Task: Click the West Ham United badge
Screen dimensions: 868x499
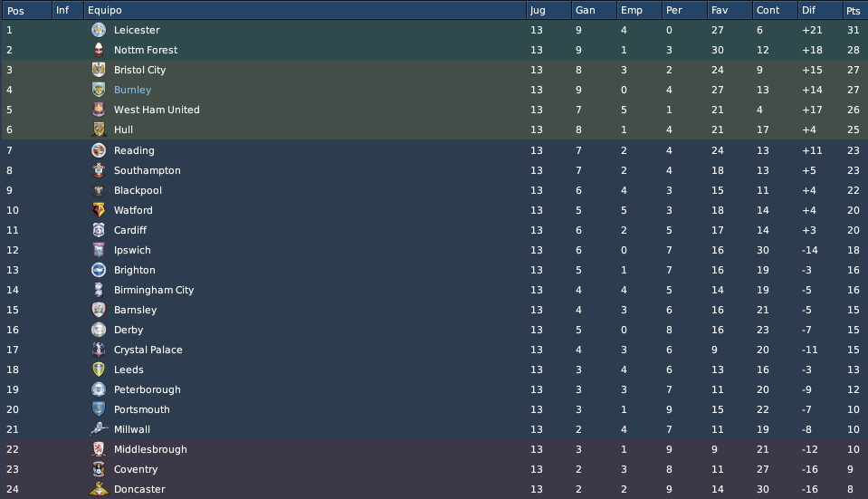Action: [99, 110]
